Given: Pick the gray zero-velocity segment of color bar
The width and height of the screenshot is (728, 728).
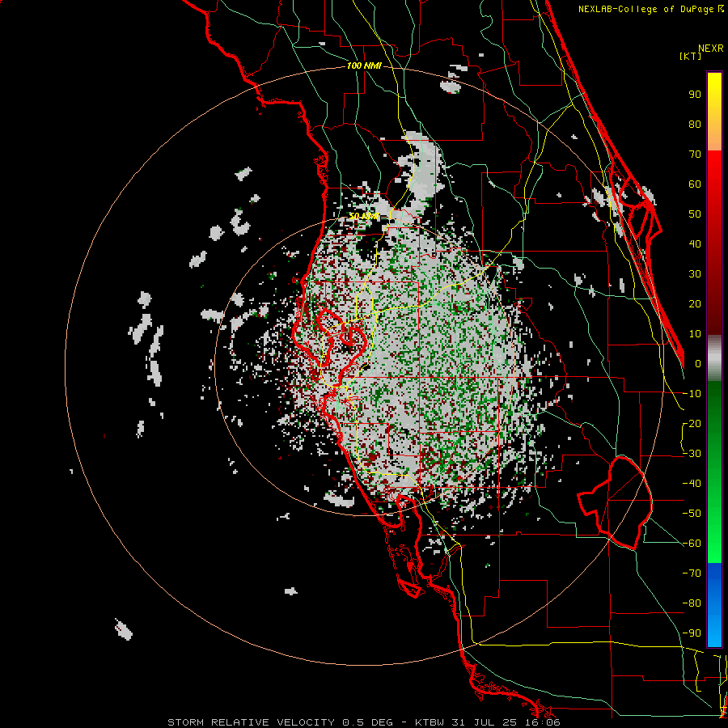Looking at the screenshot, I should pos(714,358).
